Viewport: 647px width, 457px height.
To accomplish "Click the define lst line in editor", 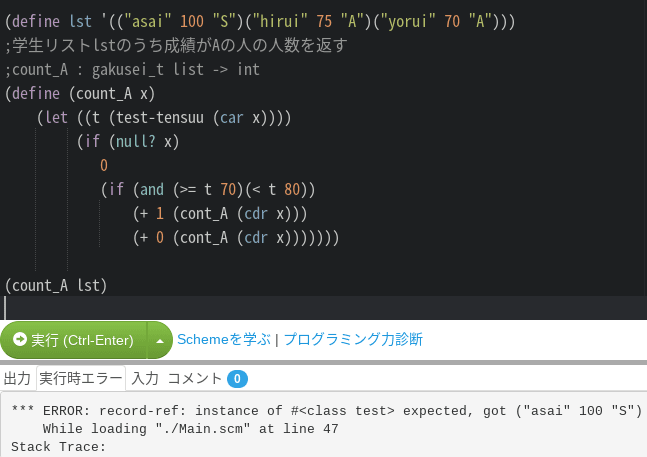I will click(x=260, y=21).
